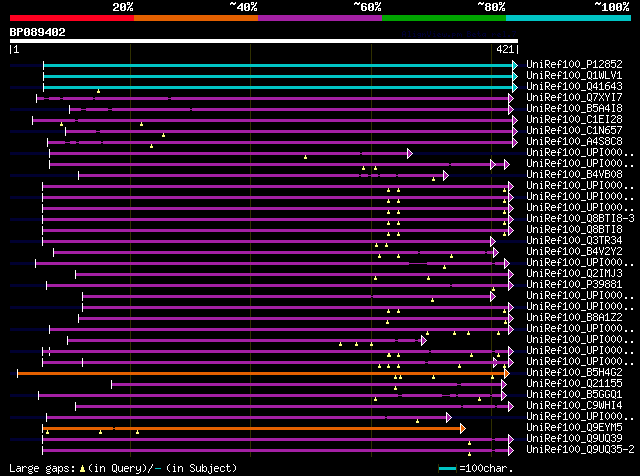Click the yellow gap marker under the UniRef100_Q41643 bar
The image size is (640, 476).
(x=98, y=91)
